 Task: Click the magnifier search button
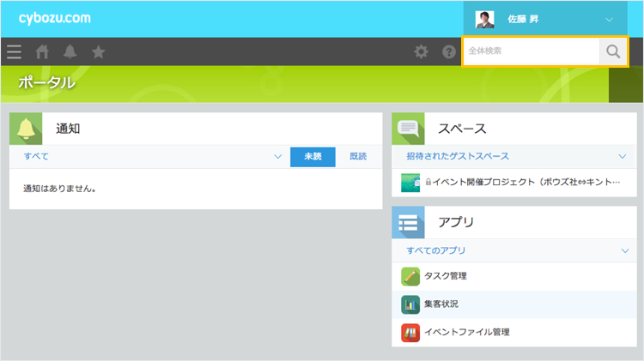point(613,51)
